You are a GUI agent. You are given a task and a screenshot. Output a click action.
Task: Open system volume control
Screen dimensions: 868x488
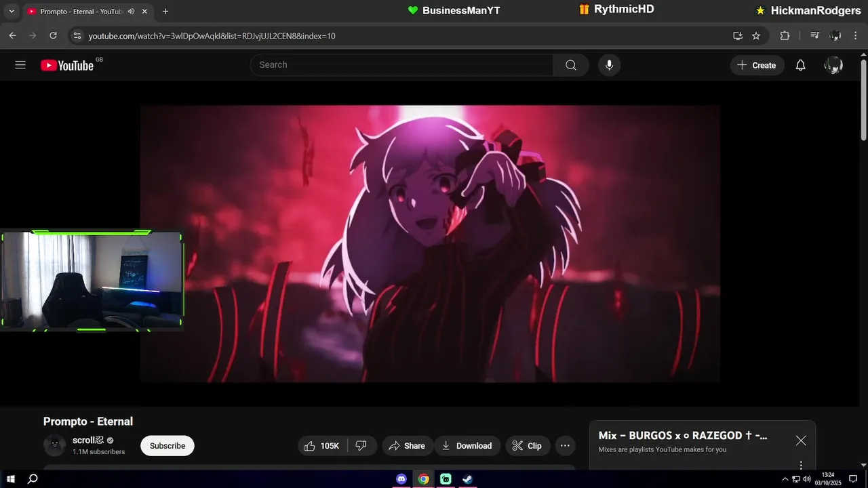coord(807,479)
